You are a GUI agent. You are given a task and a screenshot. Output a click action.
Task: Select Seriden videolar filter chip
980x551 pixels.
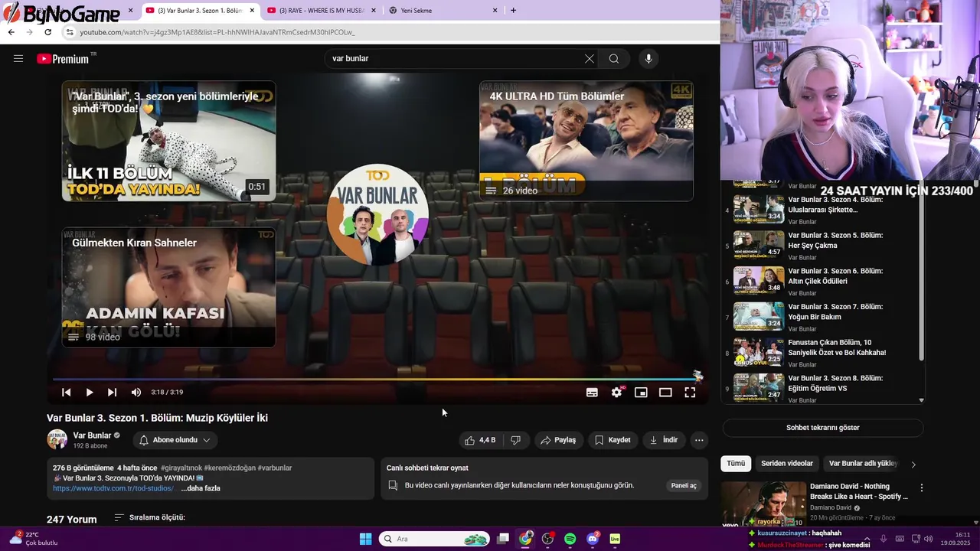787,464
